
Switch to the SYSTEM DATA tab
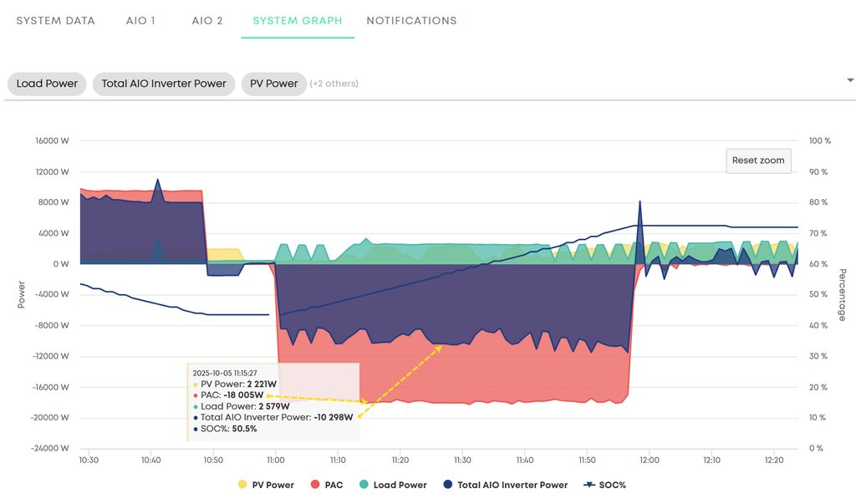56,20
